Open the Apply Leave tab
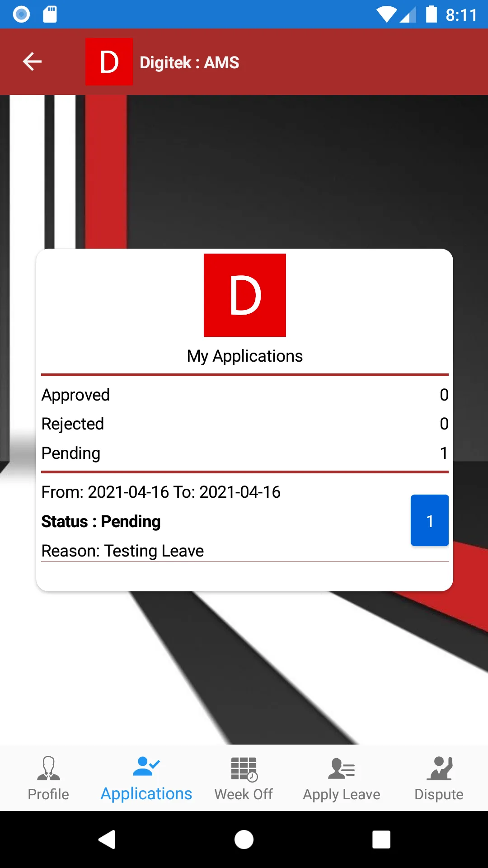The height and width of the screenshot is (868, 488). point(342,778)
